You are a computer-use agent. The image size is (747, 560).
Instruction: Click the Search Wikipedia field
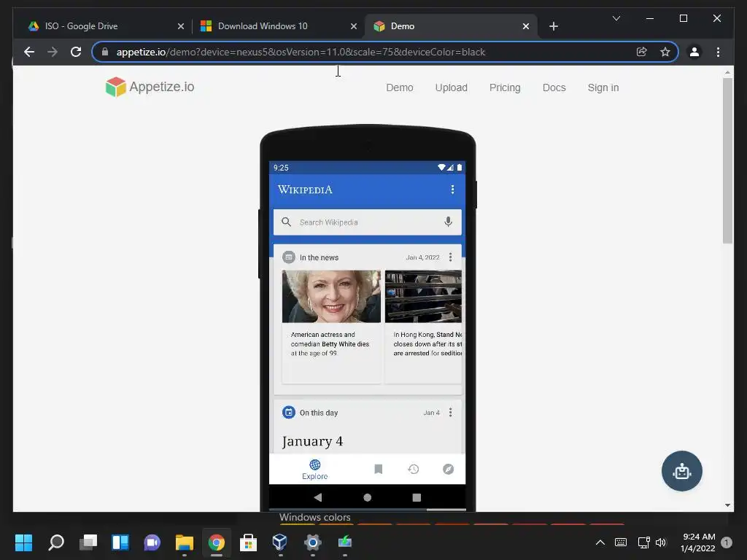[x=368, y=222]
